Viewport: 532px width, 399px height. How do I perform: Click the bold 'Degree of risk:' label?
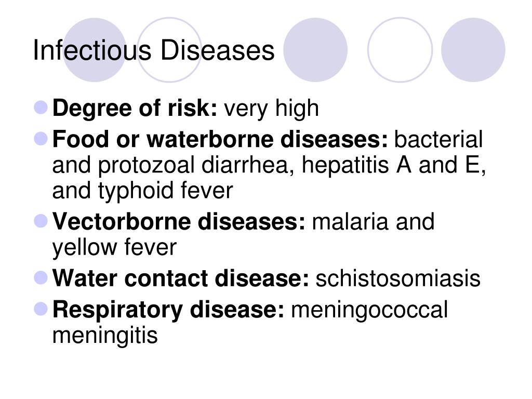pos(135,108)
